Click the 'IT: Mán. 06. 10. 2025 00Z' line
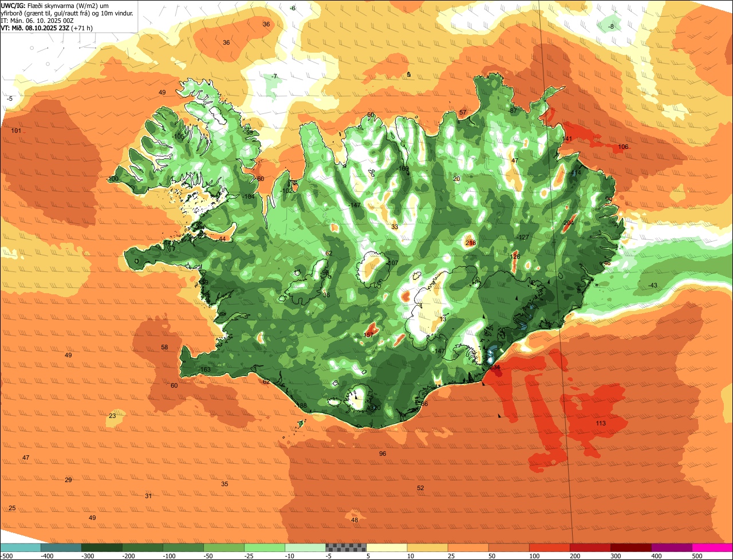The height and width of the screenshot is (560, 733). pos(36,20)
